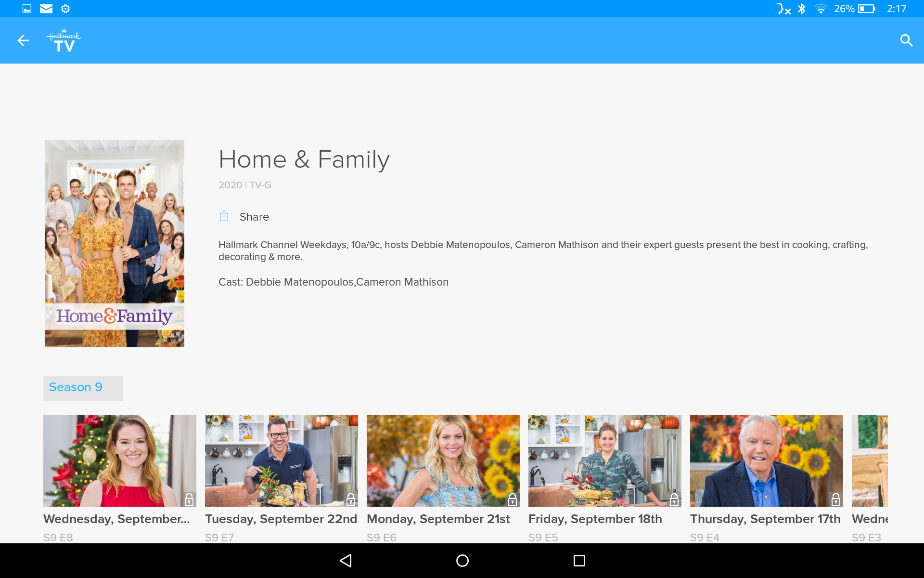Open the Tuesday, September 22nd episode thumbnail

(x=281, y=460)
